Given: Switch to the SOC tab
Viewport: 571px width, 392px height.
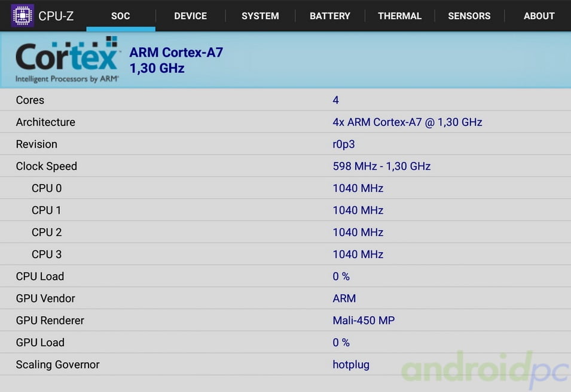Looking at the screenshot, I should point(120,16).
